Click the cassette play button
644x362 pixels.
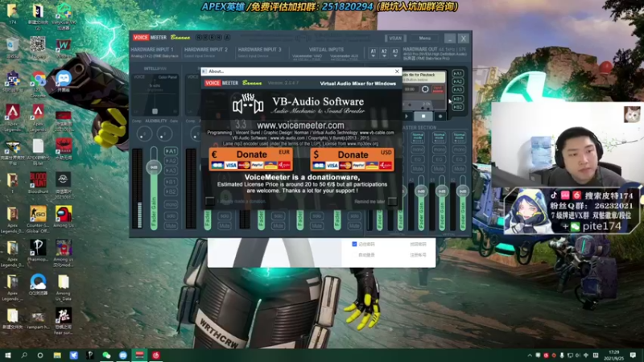407,117
